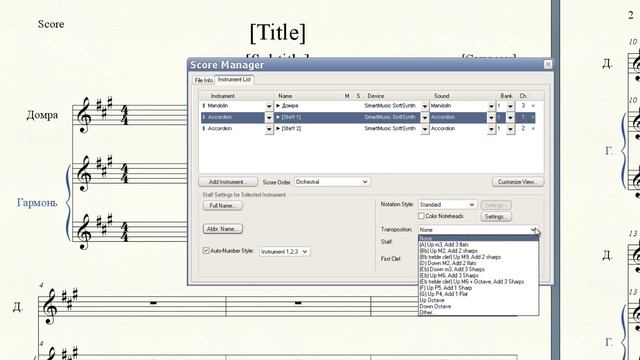This screenshot has width=640, height=360.
Task: Open the Notation Style Standard dropdown
Action: click(x=447, y=204)
